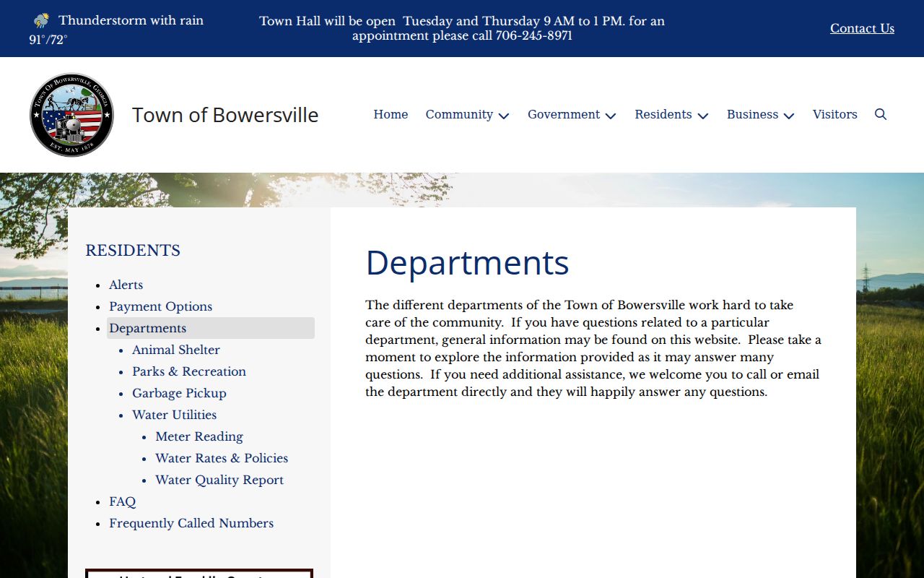Click the thunderstorm weather icon
Screen dimensions: 924x578
coord(42,20)
